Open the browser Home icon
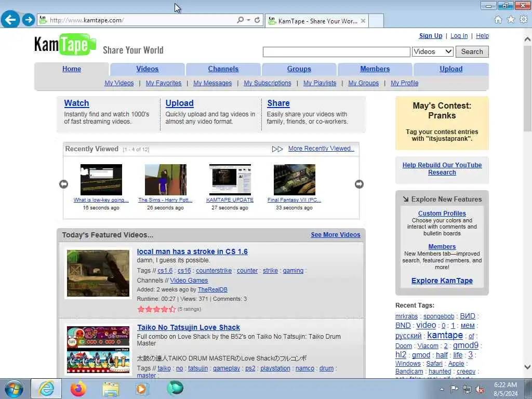This screenshot has width=532, height=399. click(498, 20)
